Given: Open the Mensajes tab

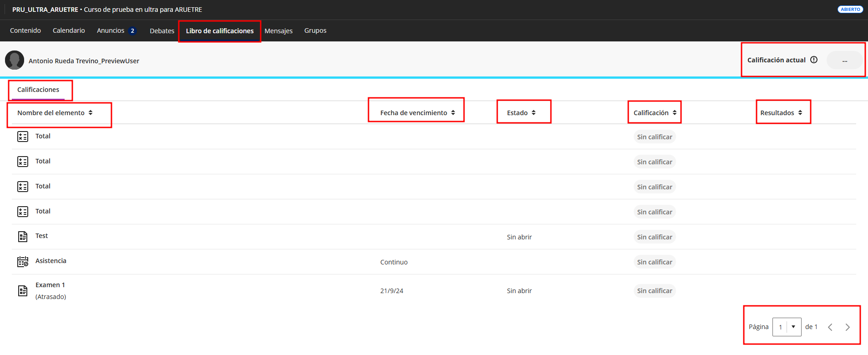Looking at the screenshot, I should [278, 31].
